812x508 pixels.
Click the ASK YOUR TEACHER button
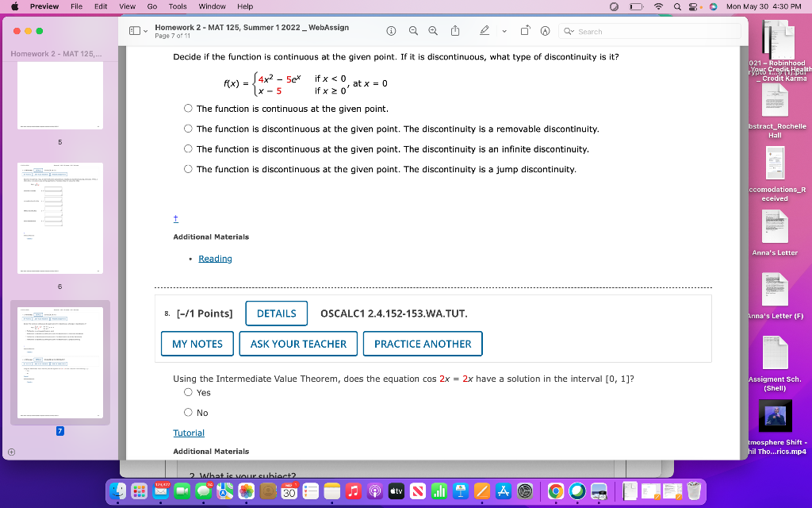pyautogui.click(x=298, y=344)
